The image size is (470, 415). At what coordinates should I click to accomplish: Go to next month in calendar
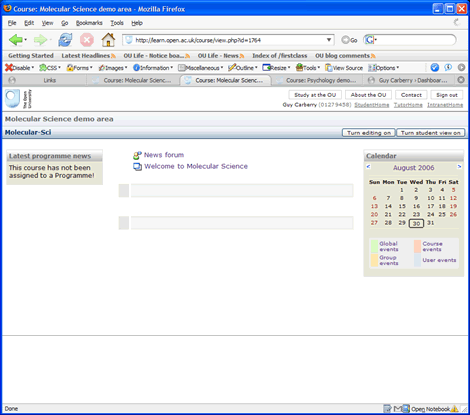(459, 166)
